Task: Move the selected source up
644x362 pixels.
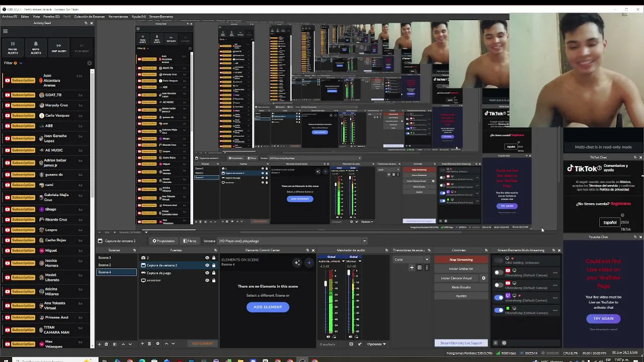Action: coord(167,344)
